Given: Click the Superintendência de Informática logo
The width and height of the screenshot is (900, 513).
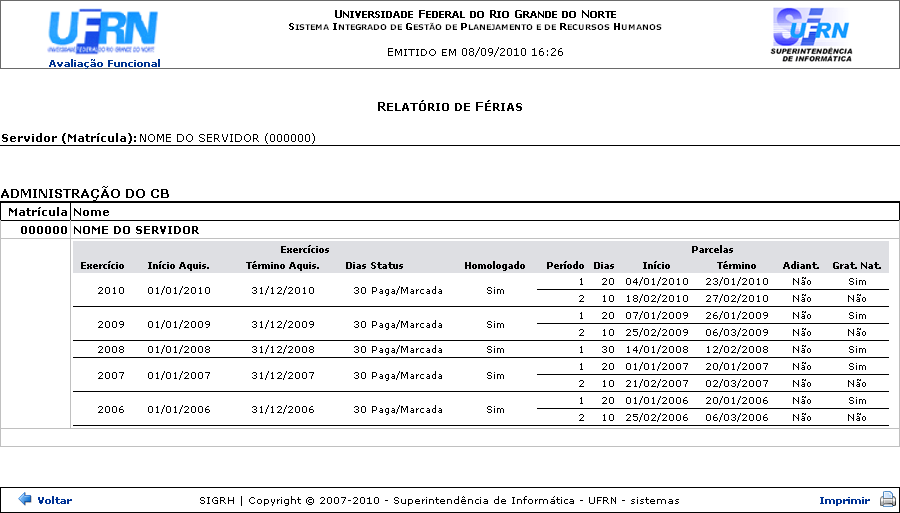Looking at the screenshot, I should [x=811, y=33].
